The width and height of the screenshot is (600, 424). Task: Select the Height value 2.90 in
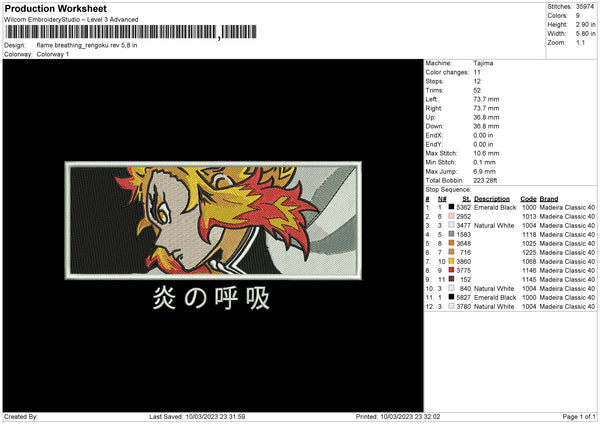tap(585, 24)
